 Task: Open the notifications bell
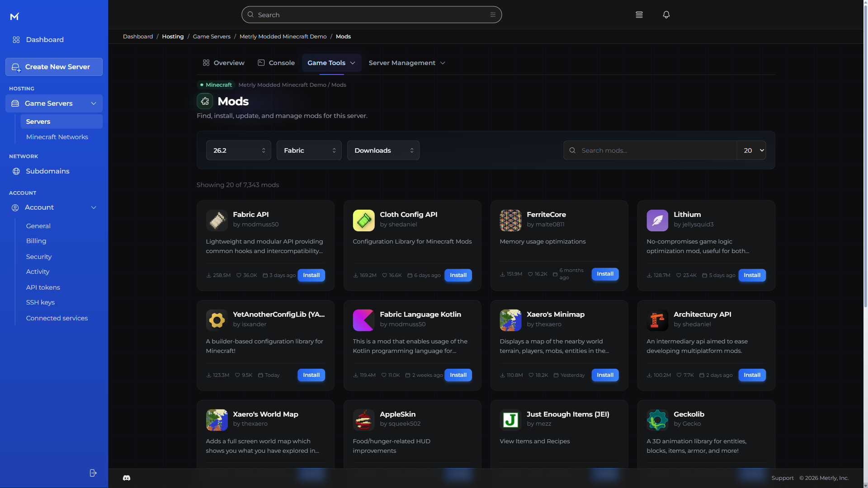pos(666,15)
